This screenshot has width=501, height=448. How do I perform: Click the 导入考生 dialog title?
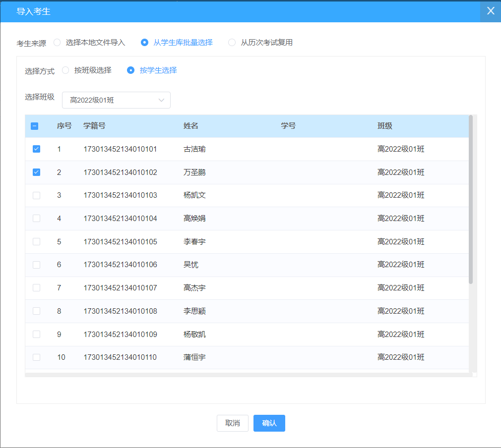[x=34, y=11]
